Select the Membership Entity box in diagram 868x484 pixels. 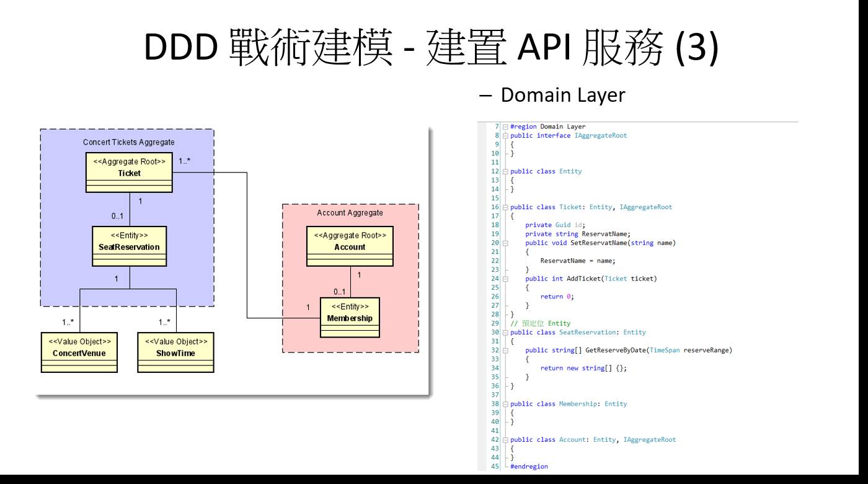click(x=350, y=317)
